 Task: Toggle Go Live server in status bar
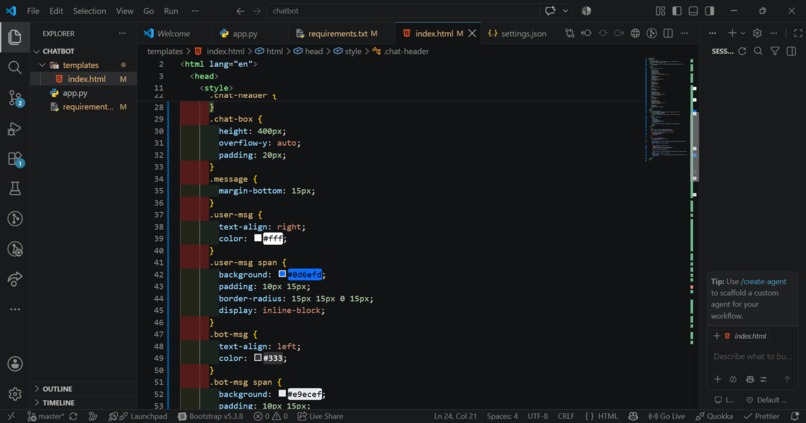(666, 416)
